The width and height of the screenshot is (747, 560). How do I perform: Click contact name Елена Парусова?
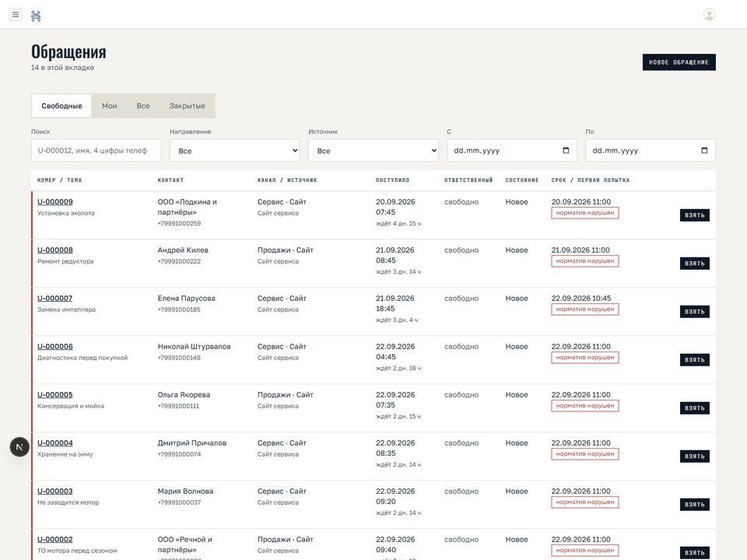186,298
